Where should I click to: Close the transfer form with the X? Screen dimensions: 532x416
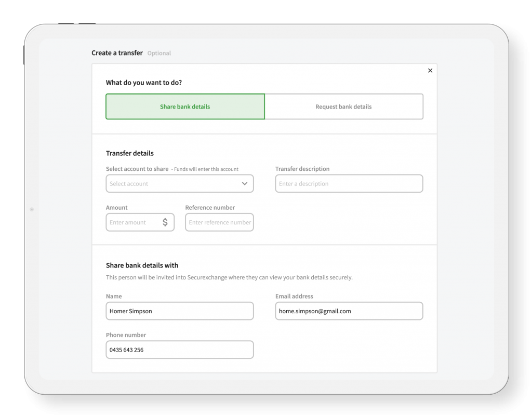430,71
